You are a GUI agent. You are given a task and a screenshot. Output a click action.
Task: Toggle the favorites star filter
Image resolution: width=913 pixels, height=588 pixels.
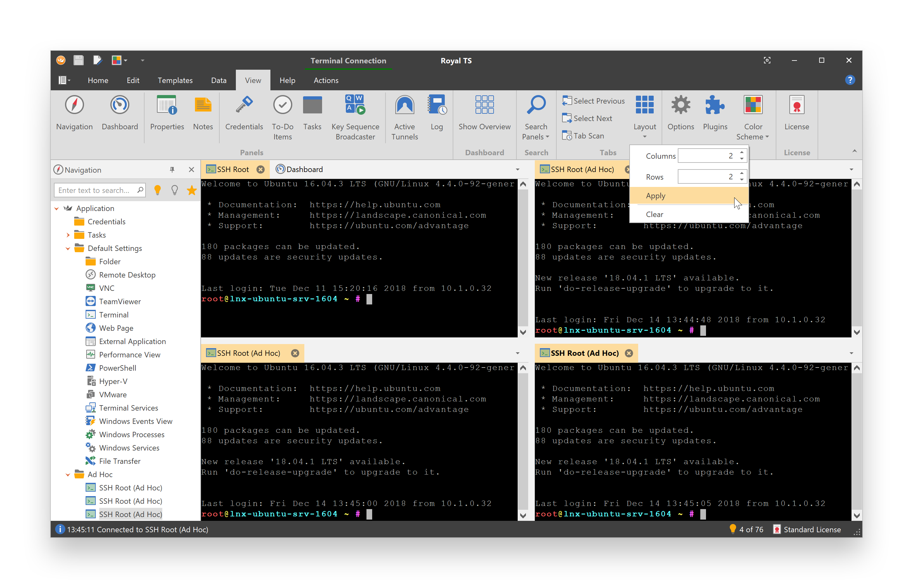[x=192, y=190]
